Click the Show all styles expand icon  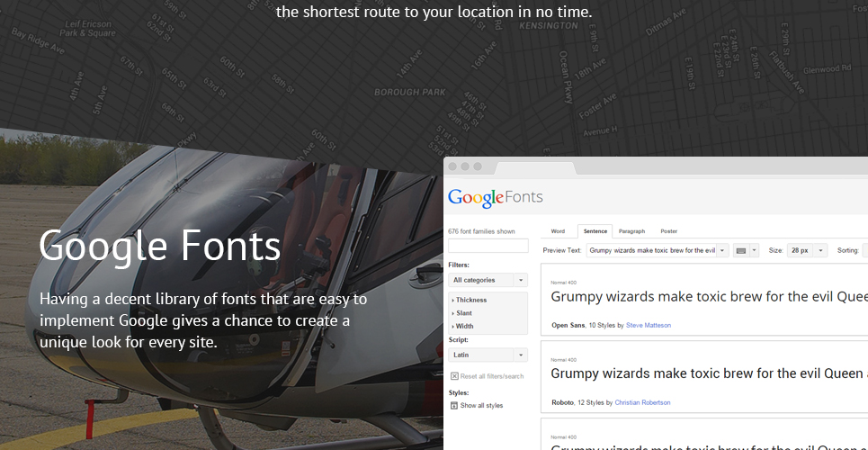[454, 406]
